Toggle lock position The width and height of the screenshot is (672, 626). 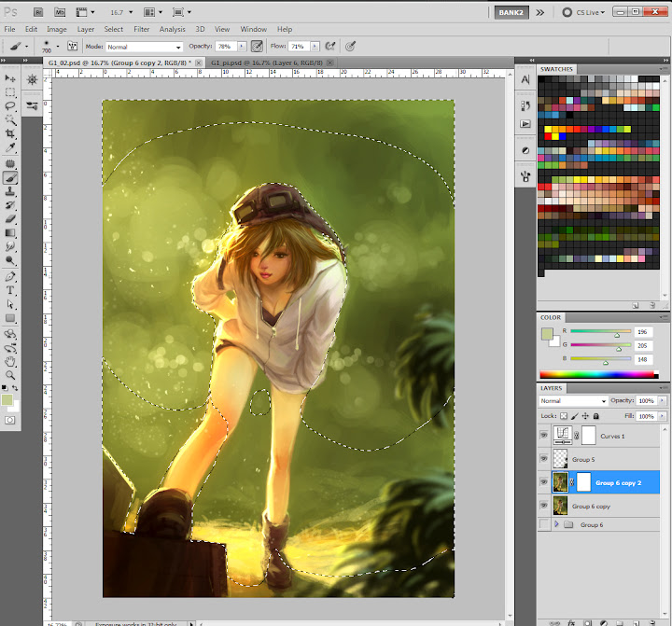coord(585,416)
